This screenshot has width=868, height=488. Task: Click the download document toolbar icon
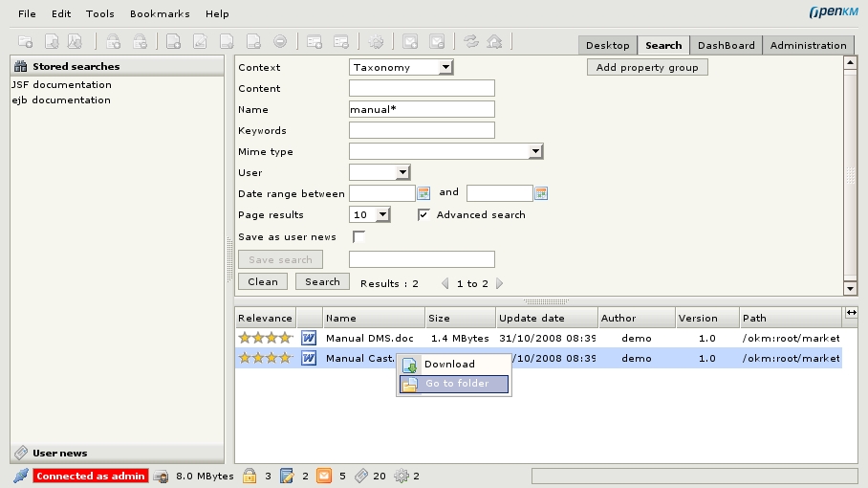point(52,41)
